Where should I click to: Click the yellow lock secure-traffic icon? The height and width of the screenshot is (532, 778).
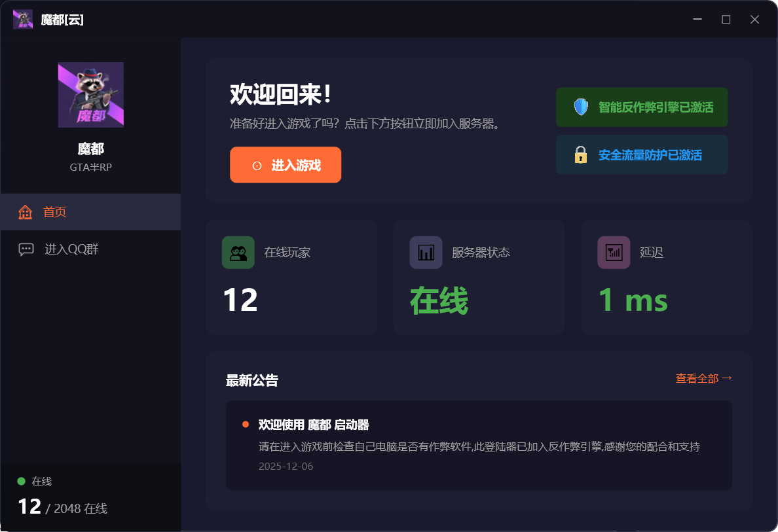pyautogui.click(x=580, y=154)
